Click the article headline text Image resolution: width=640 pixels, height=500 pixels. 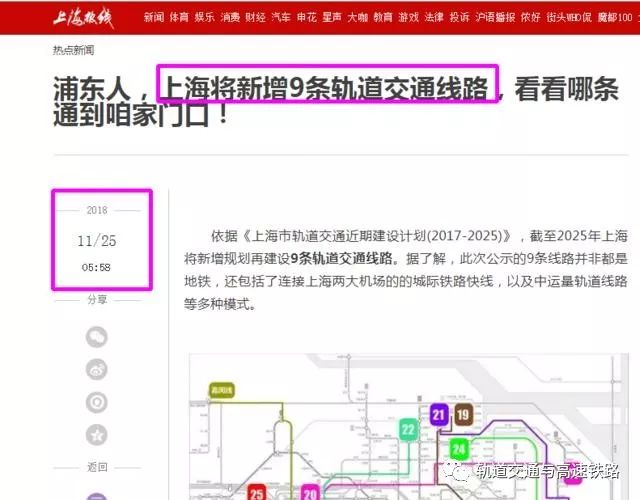[x=336, y=101]
